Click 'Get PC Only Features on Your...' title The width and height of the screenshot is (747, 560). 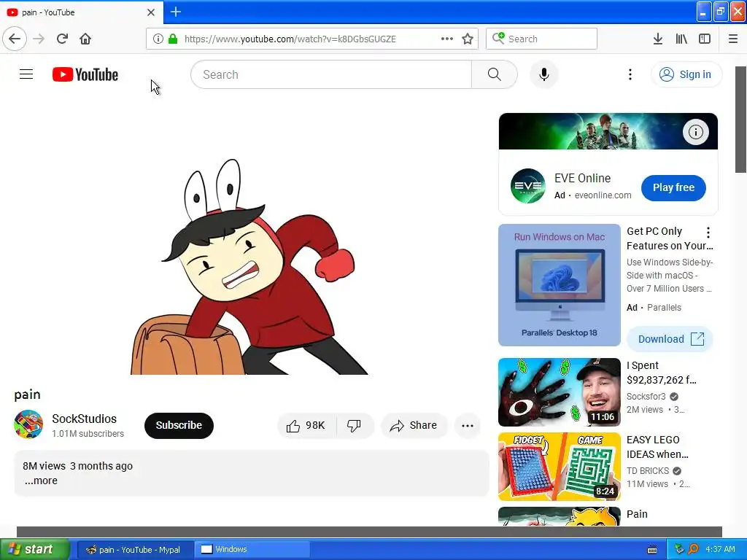[x=670, y=238]
